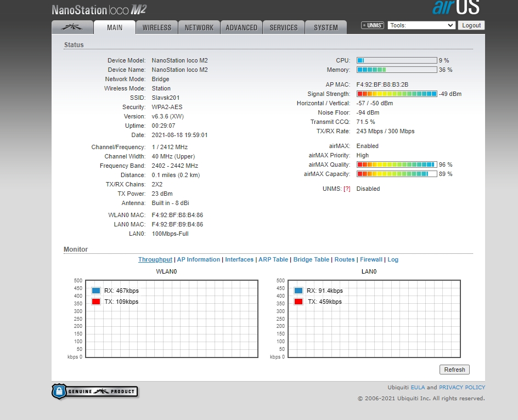Click the Refresh button

click(x=454, y=370)
